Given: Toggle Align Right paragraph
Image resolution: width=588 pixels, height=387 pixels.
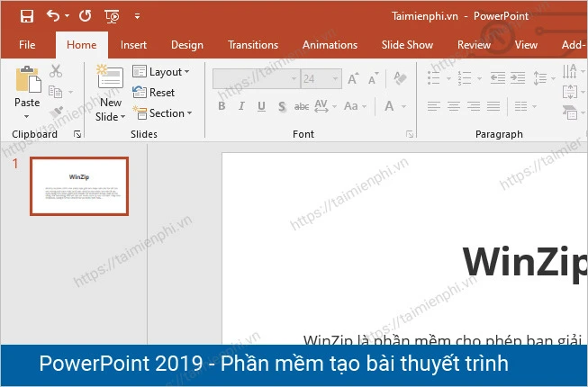Looking at the screenshot, I should (474, 106).
